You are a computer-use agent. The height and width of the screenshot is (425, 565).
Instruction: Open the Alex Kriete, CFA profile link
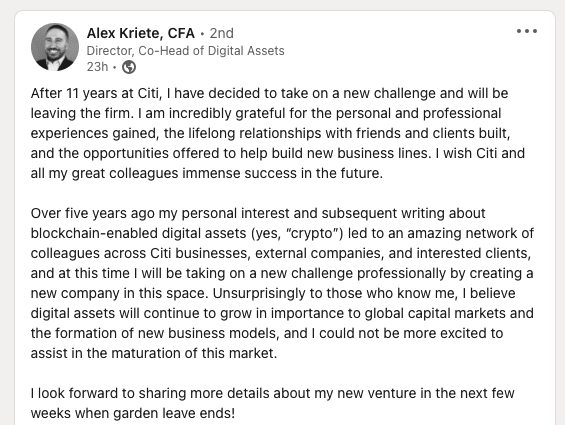click(x=141, y=33)
